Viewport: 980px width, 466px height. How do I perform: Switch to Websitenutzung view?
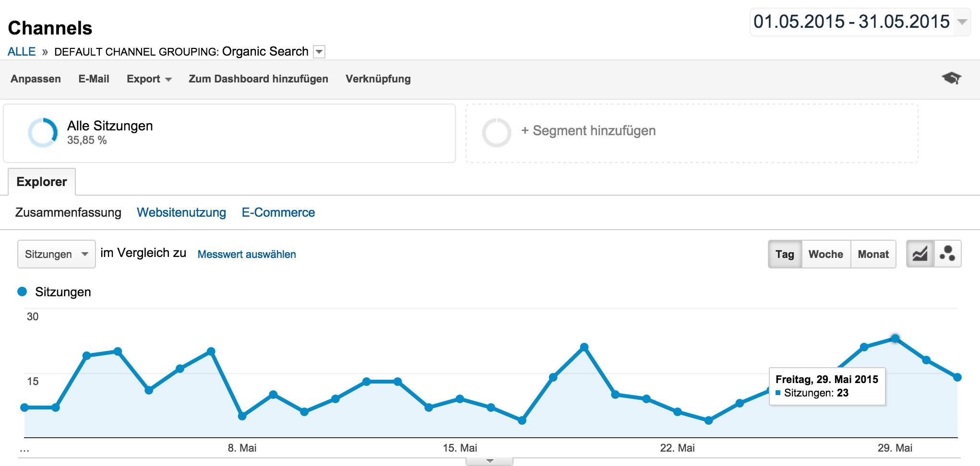[181, 212]
